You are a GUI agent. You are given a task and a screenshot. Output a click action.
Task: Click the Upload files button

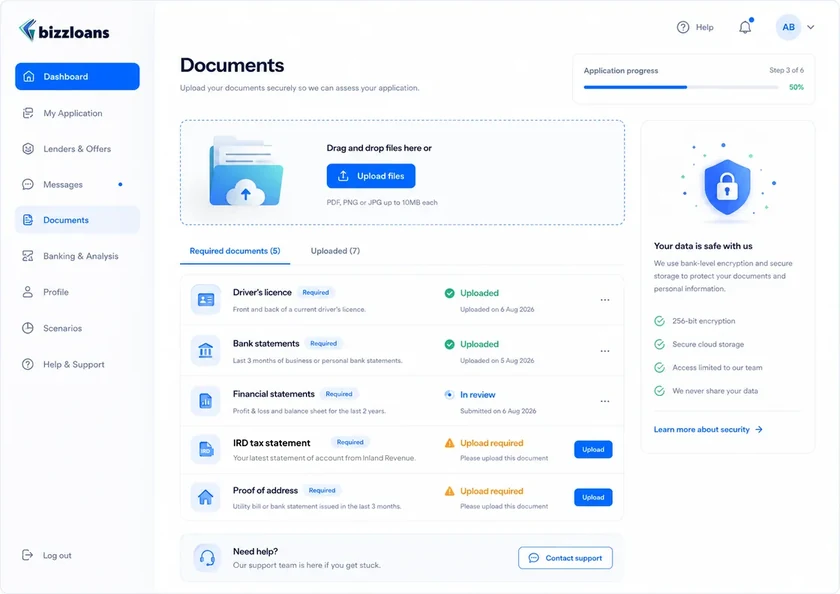(x=371, y=176)
